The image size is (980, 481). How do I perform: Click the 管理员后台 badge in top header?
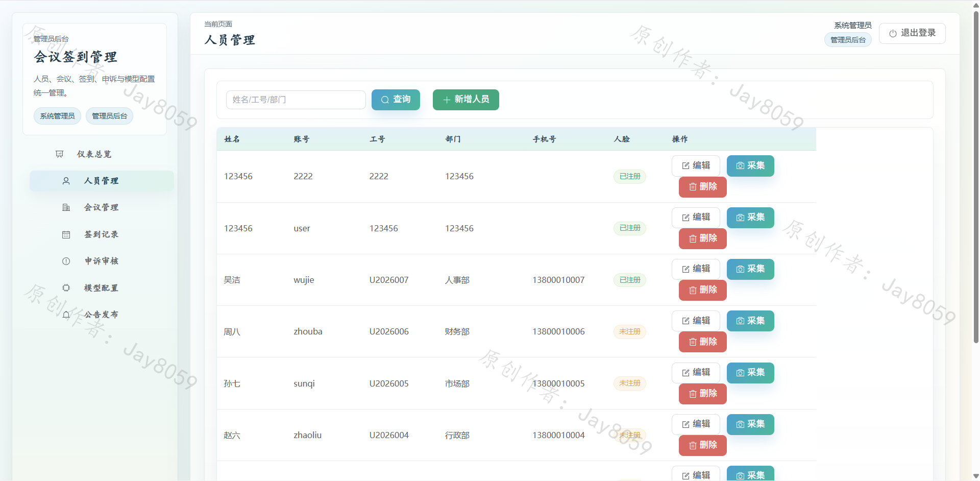coord(848,40)
